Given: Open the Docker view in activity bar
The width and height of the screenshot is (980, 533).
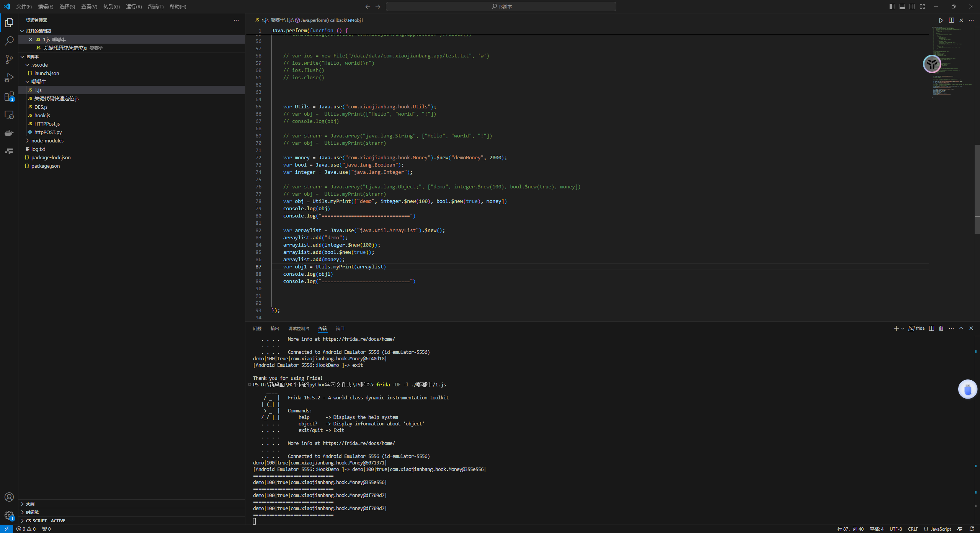Looking at the screenshot, I should 9,133.
